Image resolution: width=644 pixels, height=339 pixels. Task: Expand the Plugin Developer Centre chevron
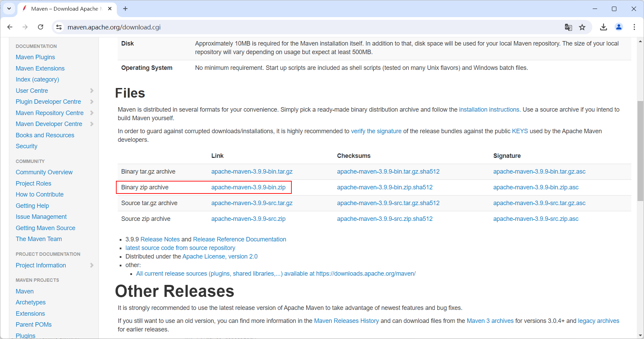click(x=92, y=102)
